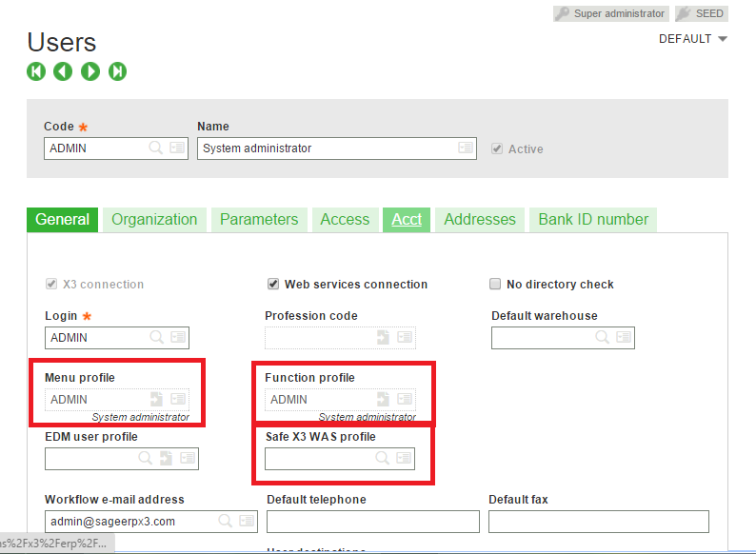This screenshot has width=756, height=554.
Task: Click jump arrow icon in Profession code
Action: [383, 337]
